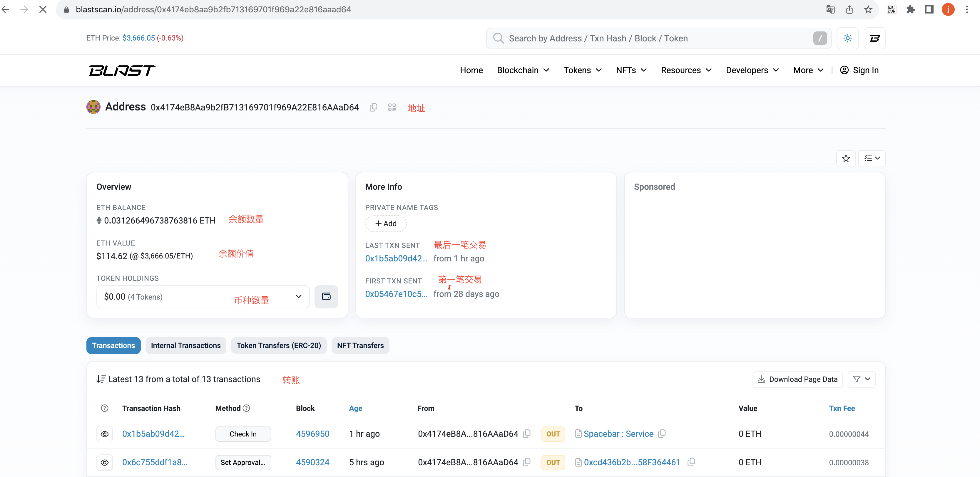Viewport: 980px width, 477px height.
Task: Open the NFT Transfers tab
Action: coord(360,345)
